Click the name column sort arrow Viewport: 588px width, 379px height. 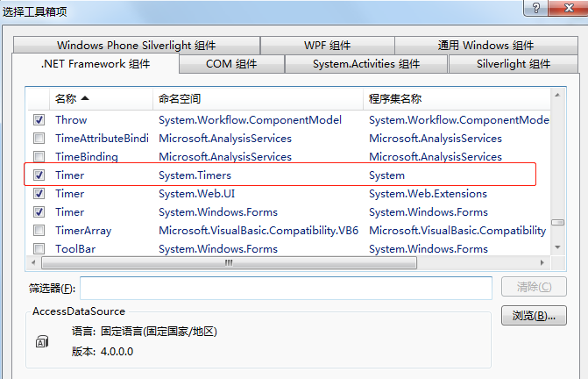[85, 98]
